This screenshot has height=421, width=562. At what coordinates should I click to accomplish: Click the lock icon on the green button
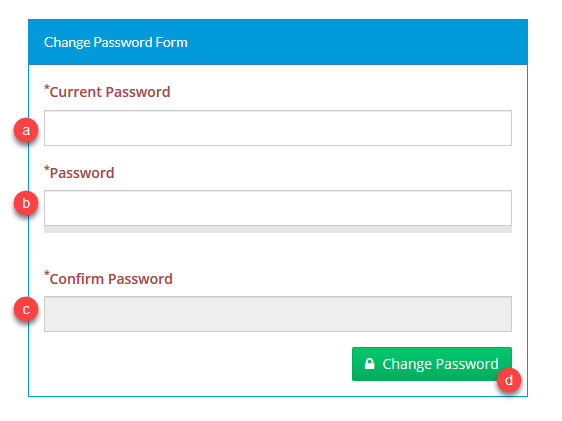tap(370, 364)
